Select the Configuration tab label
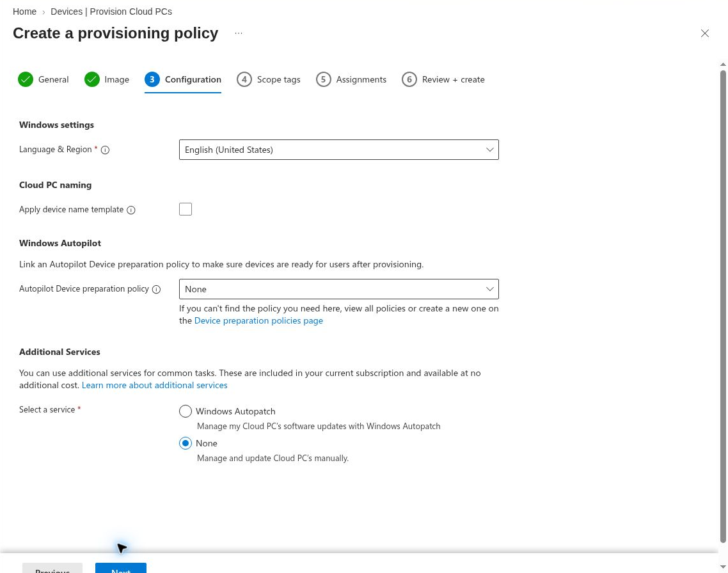728x573 pixels. click(193, 79)
